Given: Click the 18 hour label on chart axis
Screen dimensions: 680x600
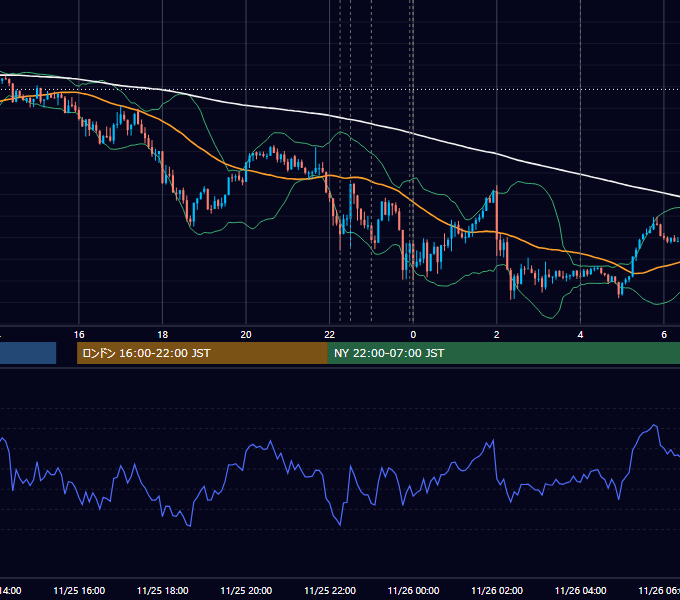Looking at the screenshot, I should [x=163, y=335].
